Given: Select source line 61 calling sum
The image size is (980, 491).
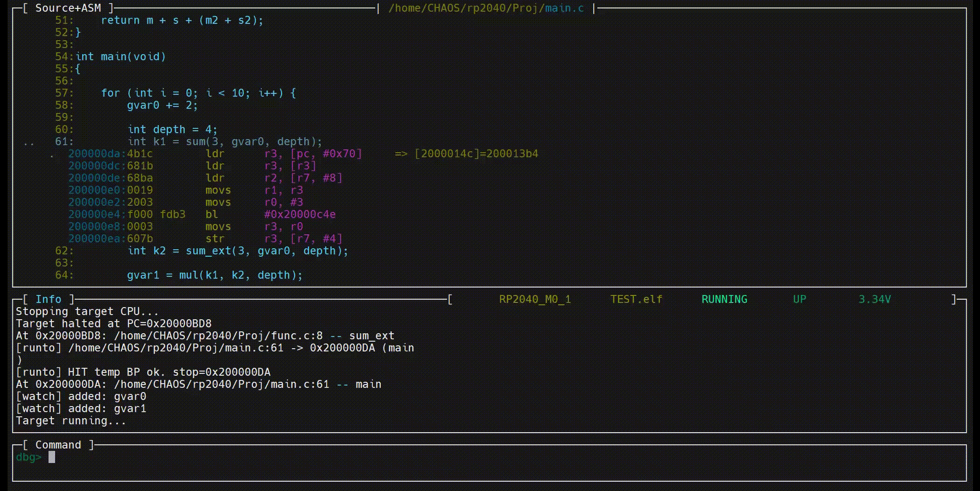Looking at the screenshot, I should point(224,141).
